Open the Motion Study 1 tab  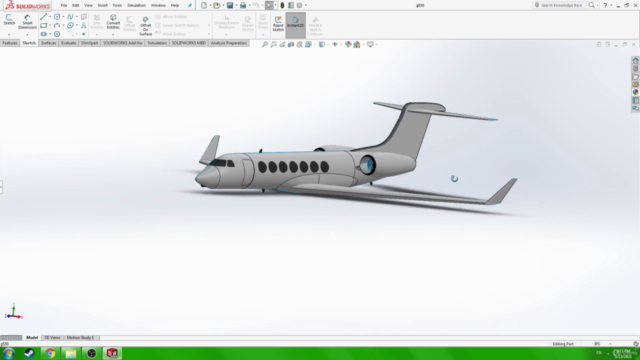(80, 338)
